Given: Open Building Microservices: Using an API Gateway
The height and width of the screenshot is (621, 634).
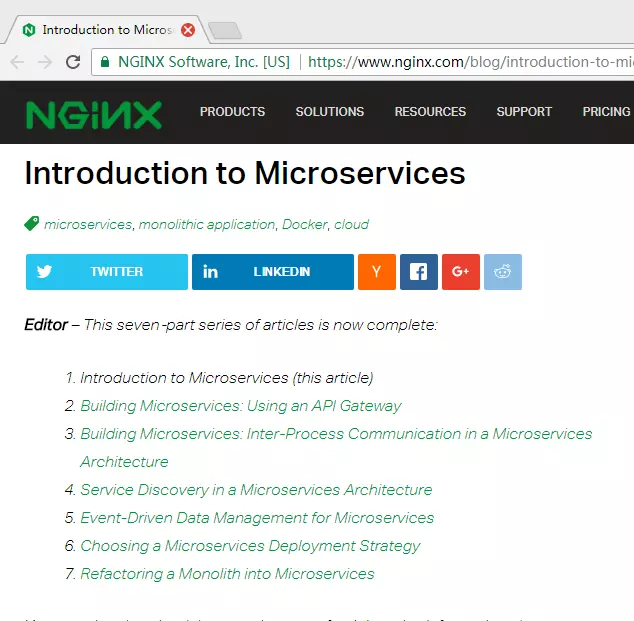Looking at the screenshot, I should pyautogui.click(x=241, y=406).
